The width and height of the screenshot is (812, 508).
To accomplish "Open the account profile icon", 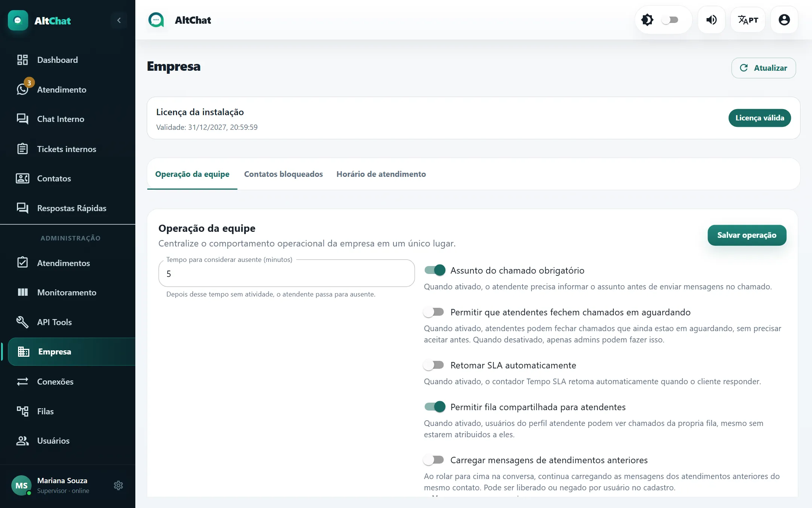I will pyautogui.click(x=784, y=20).
